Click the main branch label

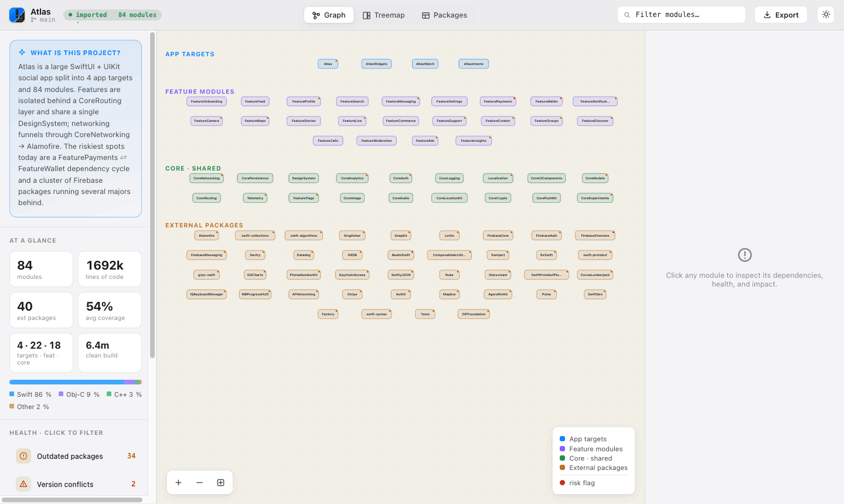(x=43, y=20)
